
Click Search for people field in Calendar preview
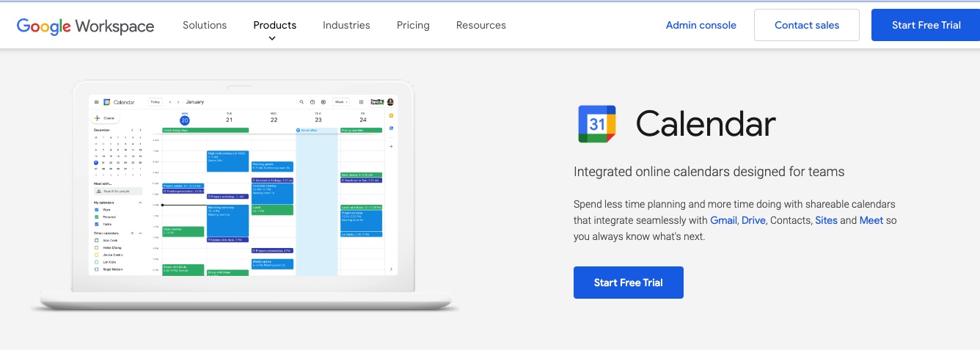pos(118,191)
